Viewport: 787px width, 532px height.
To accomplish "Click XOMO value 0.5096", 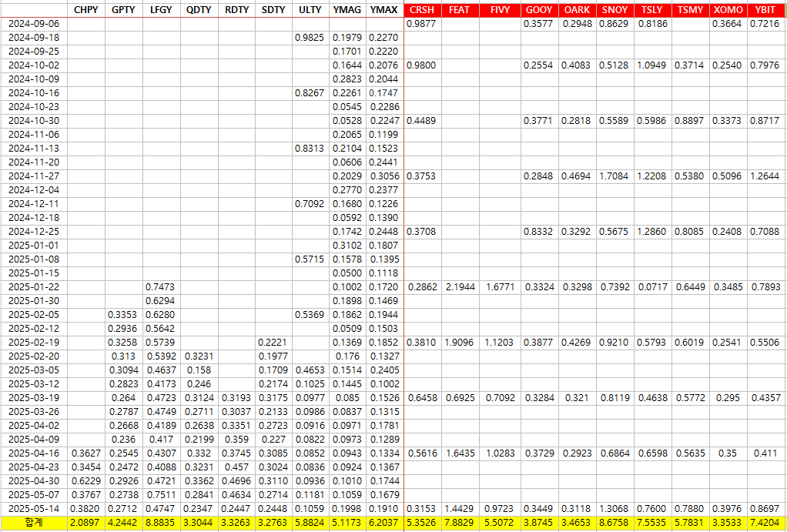I will tap(728, 176).
